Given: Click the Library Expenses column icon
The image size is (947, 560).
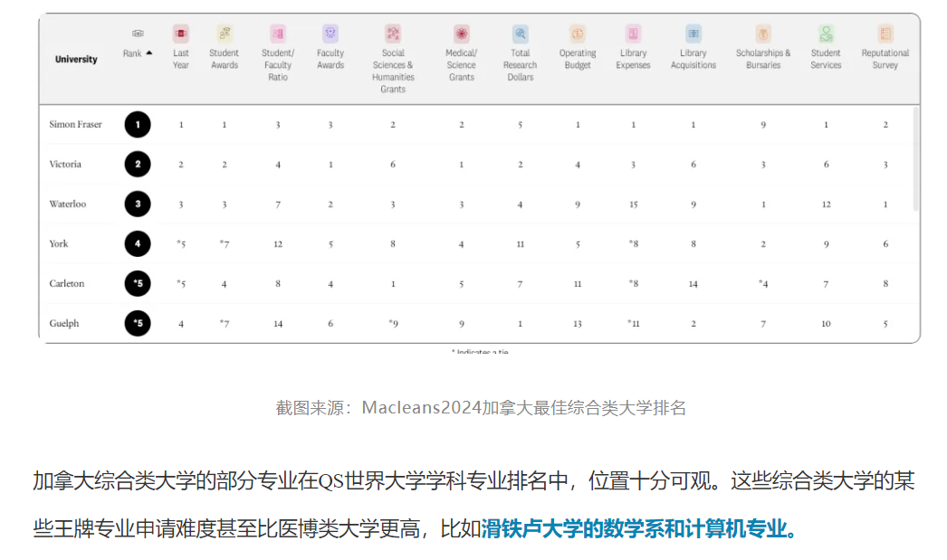Looking at the screenshot, I should pyautogui.click(x=634, y=33).
